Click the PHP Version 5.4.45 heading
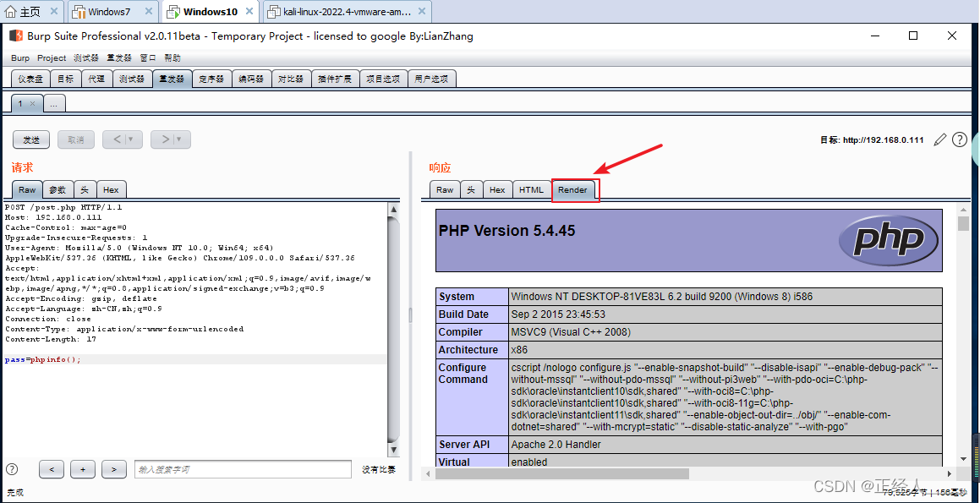 click(x=506, y=231)
